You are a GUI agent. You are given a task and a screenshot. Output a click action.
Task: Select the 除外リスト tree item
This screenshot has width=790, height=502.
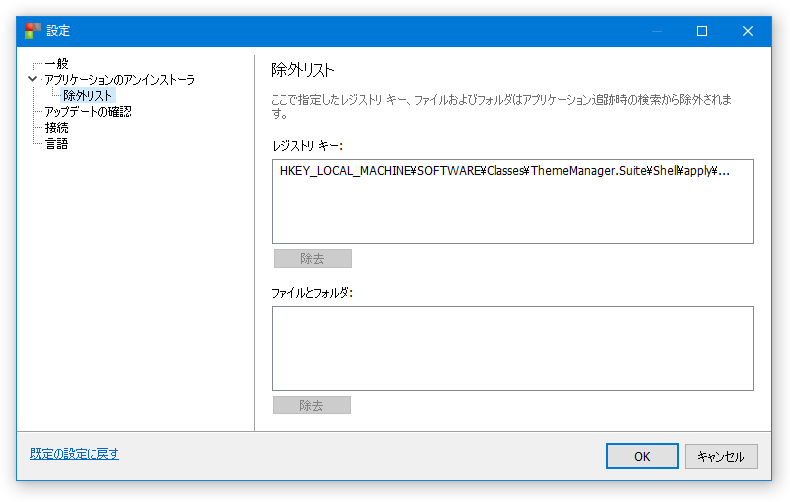tap(88, 95)
